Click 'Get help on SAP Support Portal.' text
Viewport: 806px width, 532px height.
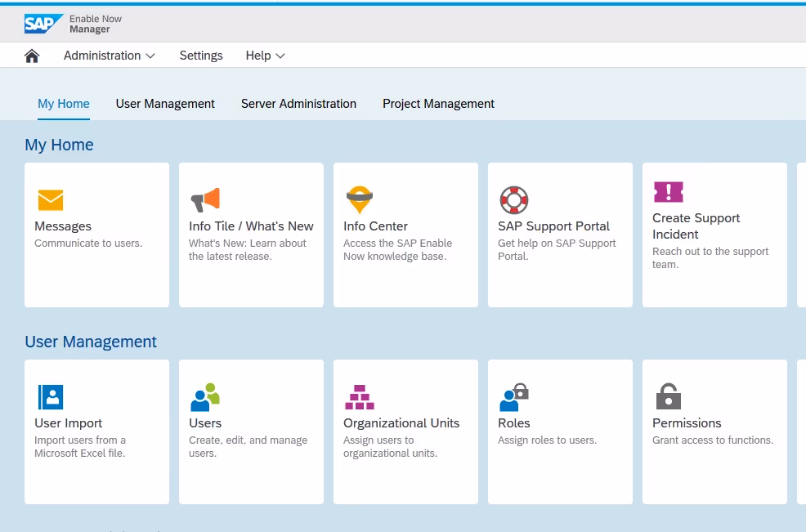click(557, 250)
